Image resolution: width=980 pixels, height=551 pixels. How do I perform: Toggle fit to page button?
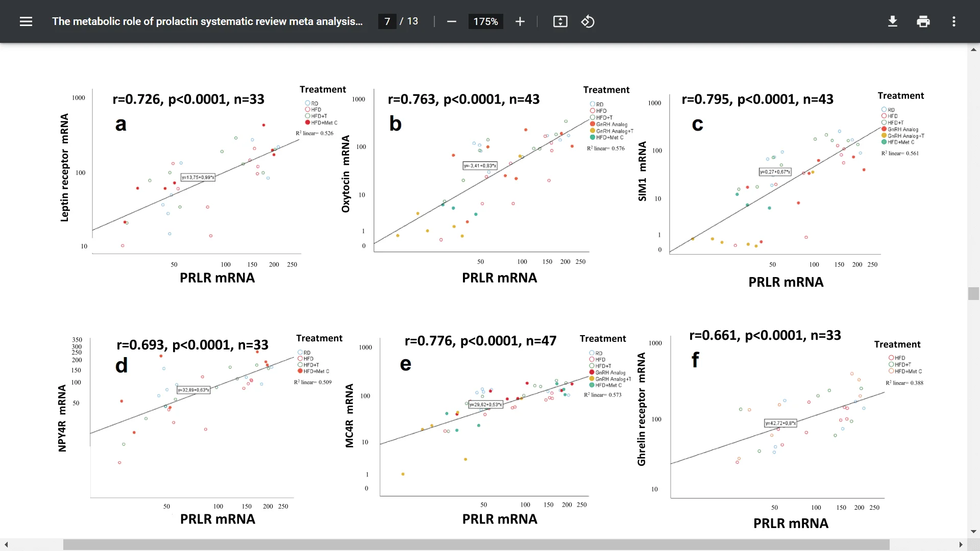pyautogui.click(x=560, y=21)
